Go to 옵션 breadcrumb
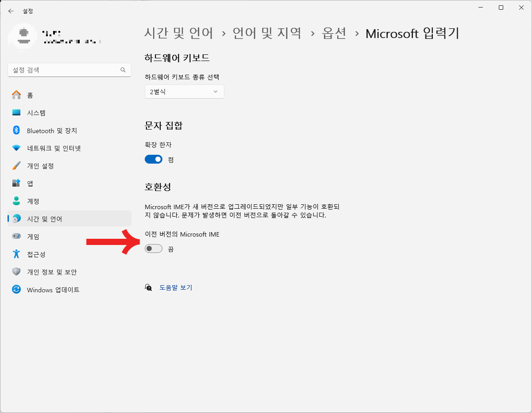 click(334, 33)
